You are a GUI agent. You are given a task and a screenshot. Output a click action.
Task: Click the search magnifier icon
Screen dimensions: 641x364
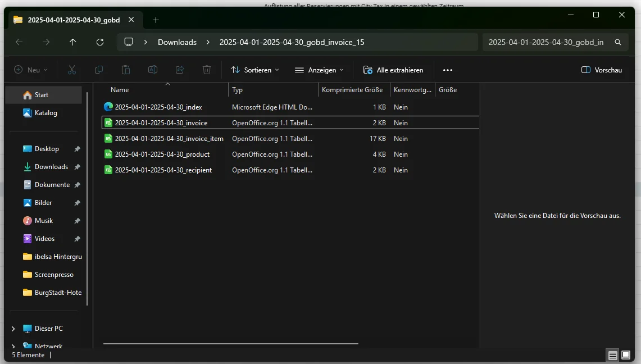(618, 42)
